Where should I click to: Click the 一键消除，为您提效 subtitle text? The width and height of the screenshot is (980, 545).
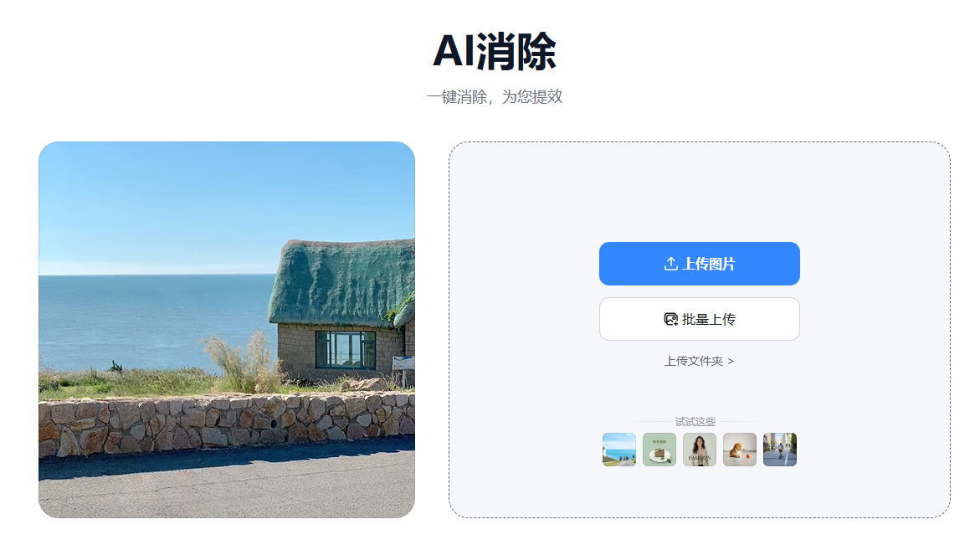pyautogui.click(x=495, y=97)
